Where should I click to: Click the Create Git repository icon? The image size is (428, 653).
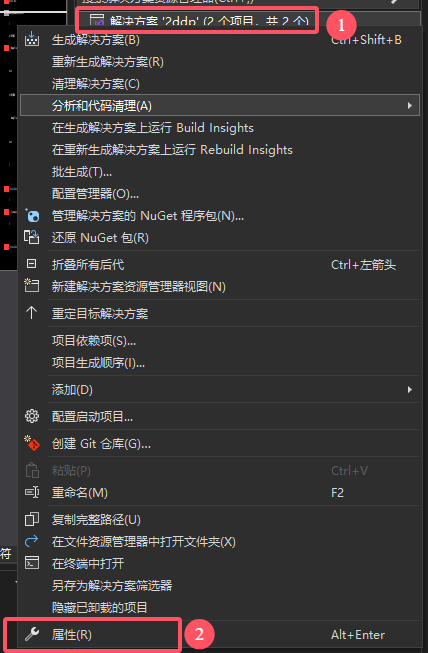click(32, 444)
